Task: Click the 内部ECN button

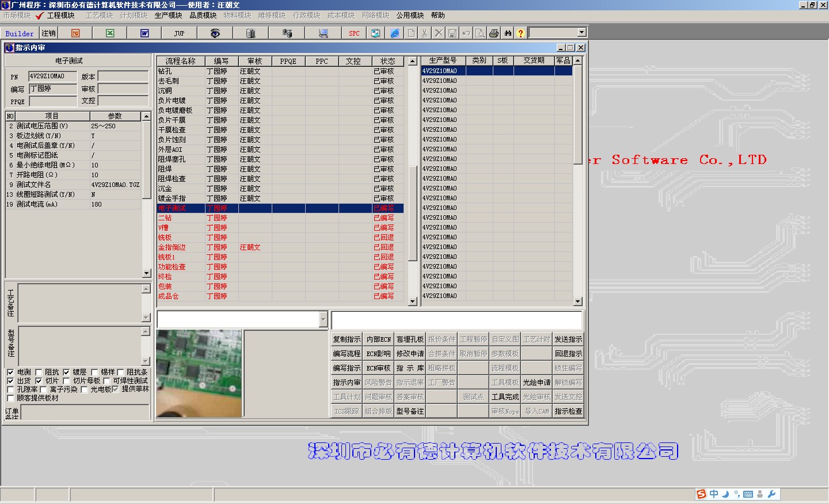Action: pos(378,339)
